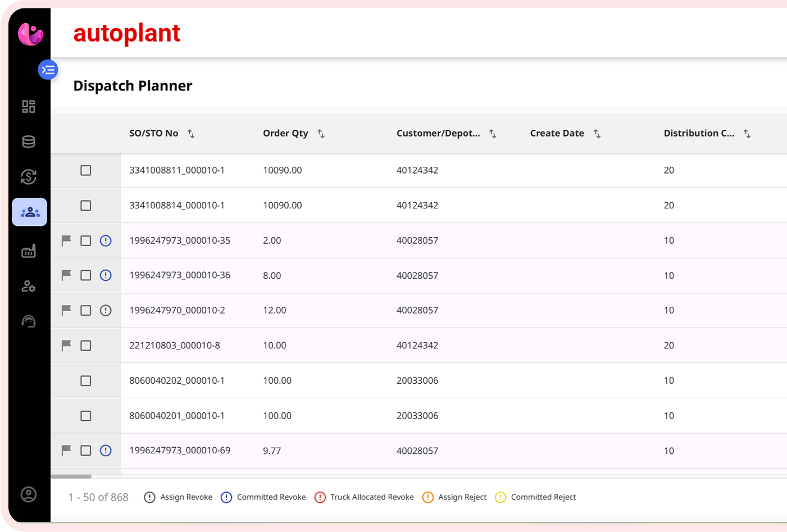Click the dollar refresh cycle sidebar icon
The image size is (787, 532).
click(x=29, y=177)
